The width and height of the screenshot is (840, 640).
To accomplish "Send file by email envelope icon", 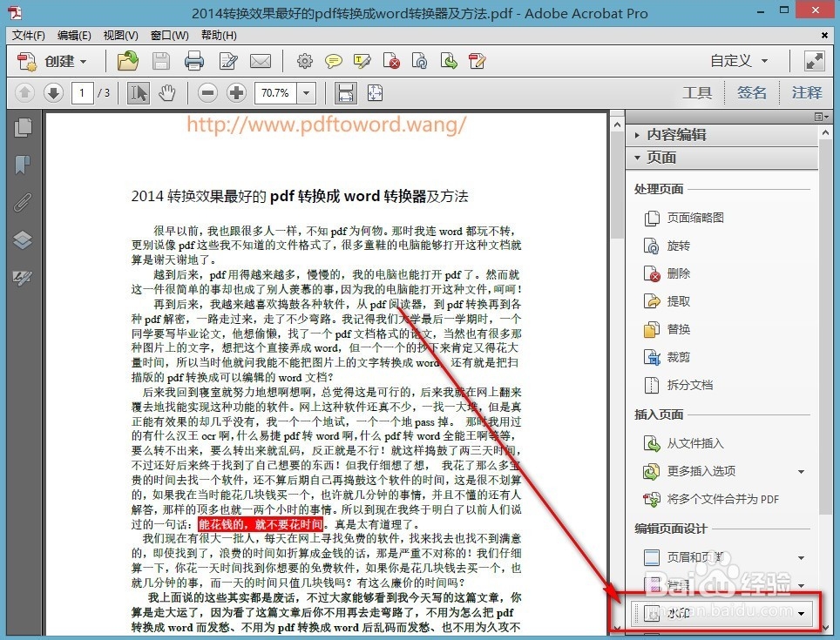I will (x=261, y=61).
